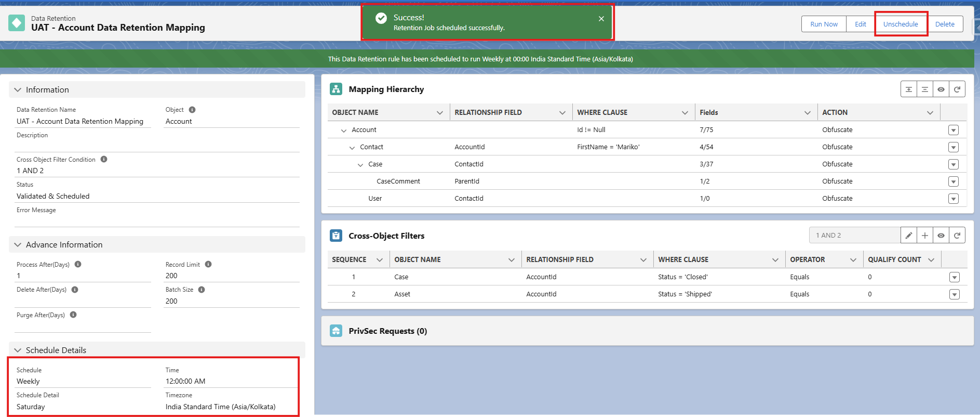The image size is (980, 417).
Task: Refresh the Mapping Hierarchy table
Action: [957, 89]
